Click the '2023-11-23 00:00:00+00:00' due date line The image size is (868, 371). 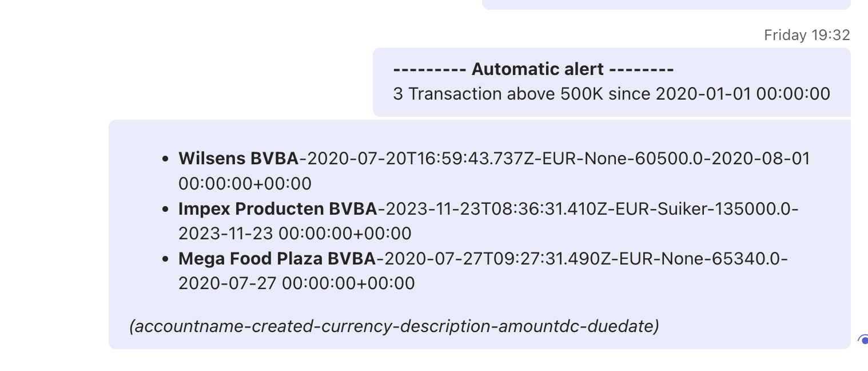click(295, 234)
